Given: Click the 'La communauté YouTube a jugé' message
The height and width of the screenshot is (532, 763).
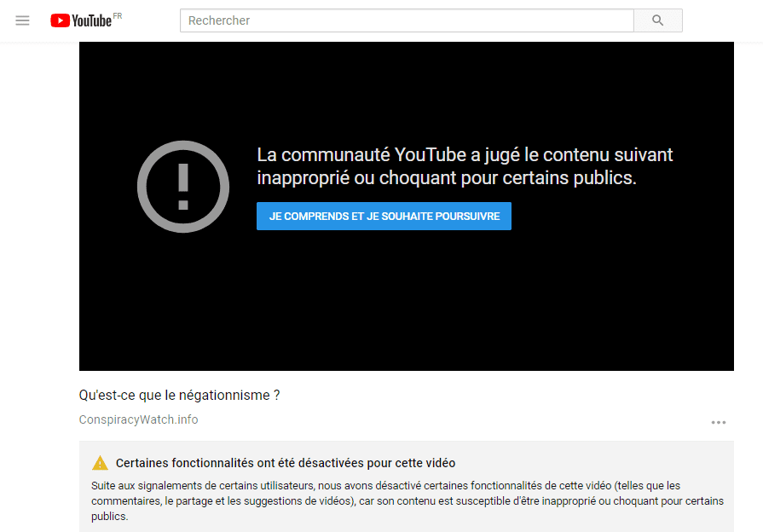Looking at the screenshot, I should (465, 166).
